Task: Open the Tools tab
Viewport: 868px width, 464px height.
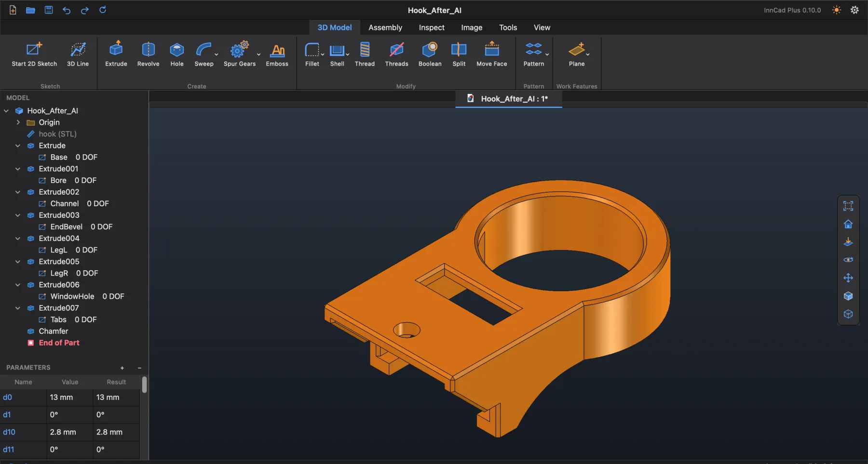Action: pyautogui.click(x=508, y=27)
